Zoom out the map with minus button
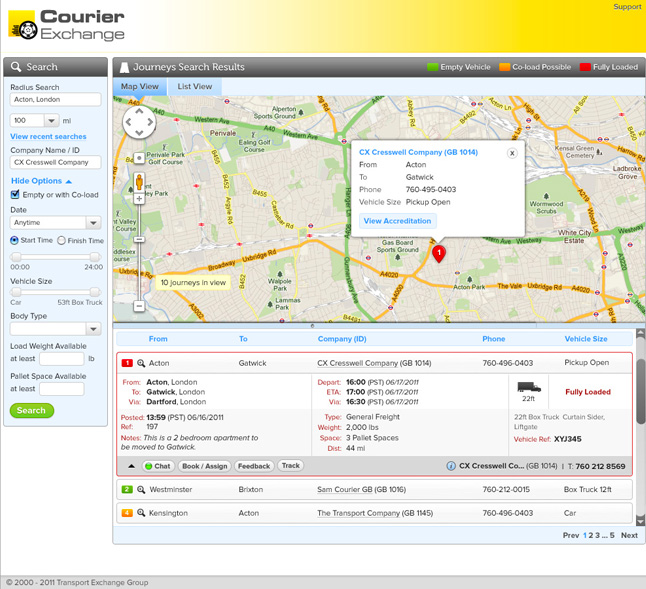Viewport: 646px width, 589px height. pyautogui.click(x=139, y=306)
